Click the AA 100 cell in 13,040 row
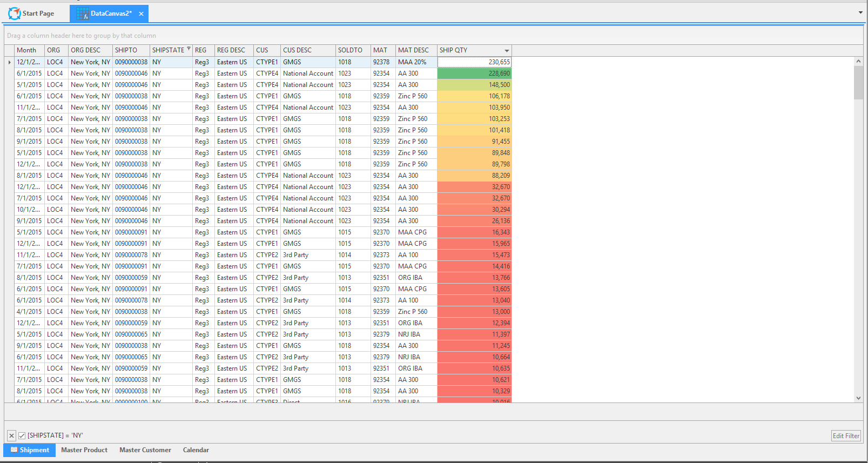Viewport: 868px width, 463px height. [x=416, y=300]
